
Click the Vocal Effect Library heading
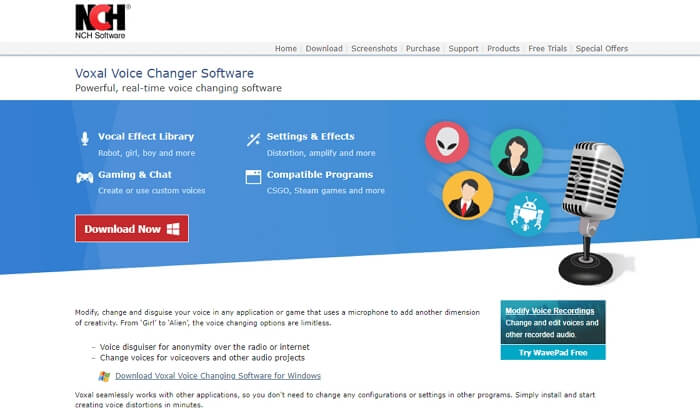pyautogui.click(x=146, y=137)
